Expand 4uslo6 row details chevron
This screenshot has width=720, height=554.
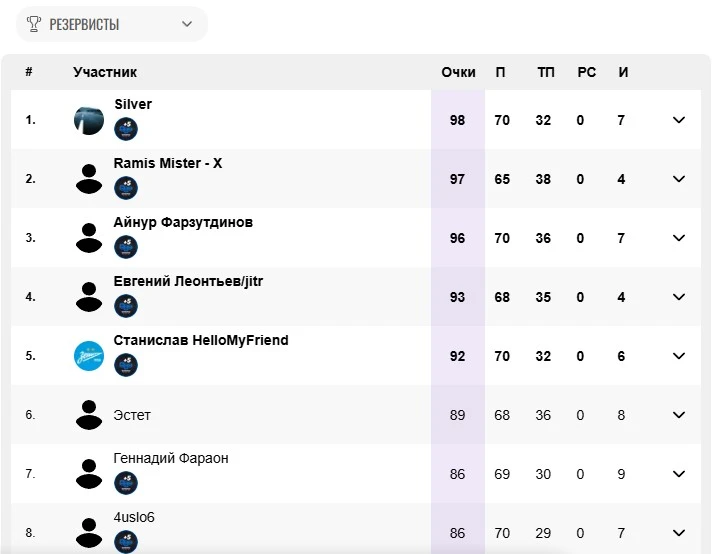point(679,533)
